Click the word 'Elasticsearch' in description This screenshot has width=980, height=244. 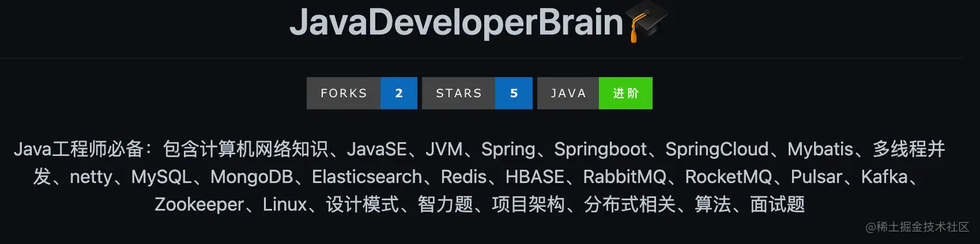(367, 177)
